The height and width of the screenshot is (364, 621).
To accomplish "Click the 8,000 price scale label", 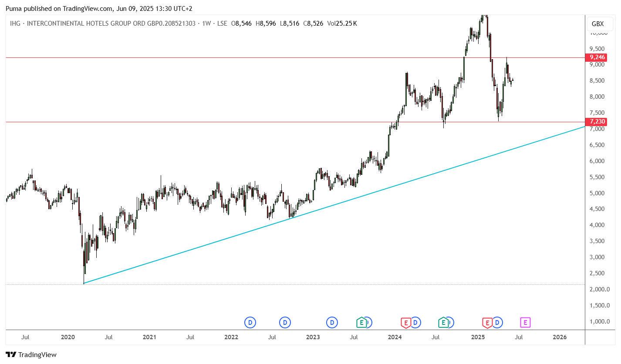I will pyautogui.click(x=597, y=97).
